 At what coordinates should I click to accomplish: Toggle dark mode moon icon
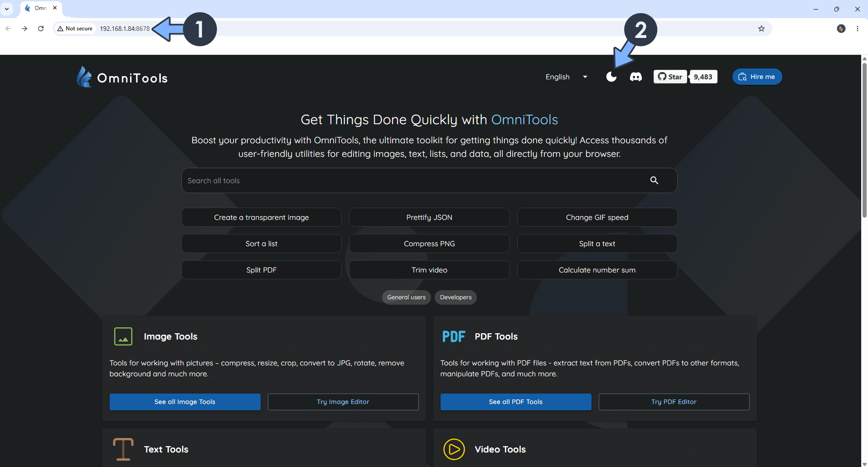point(611,77)
